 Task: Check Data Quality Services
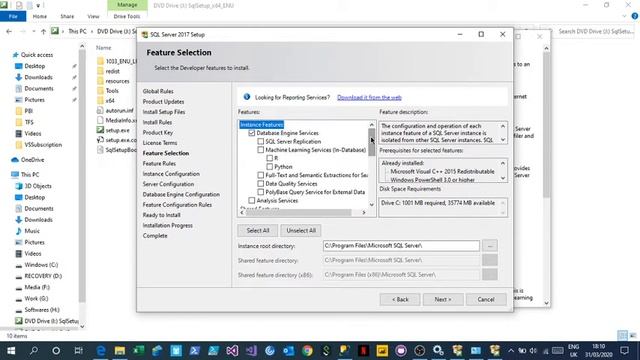click(260, 184)
